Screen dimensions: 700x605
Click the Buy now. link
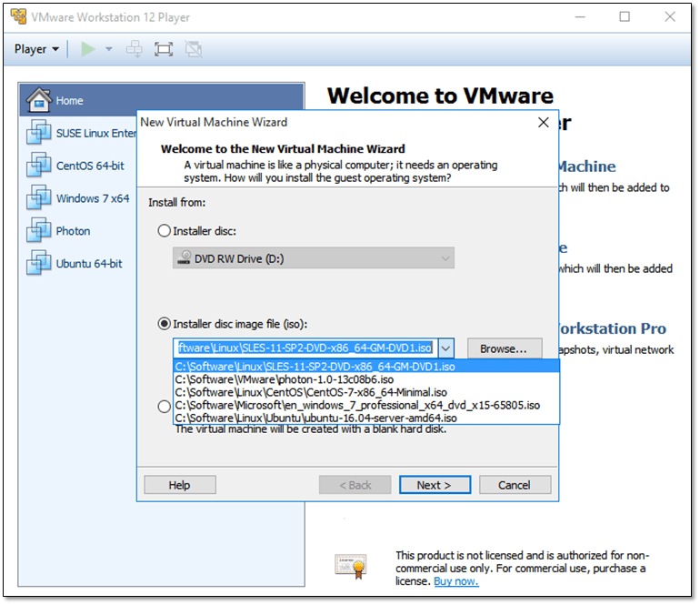click(x=456, y=581)
